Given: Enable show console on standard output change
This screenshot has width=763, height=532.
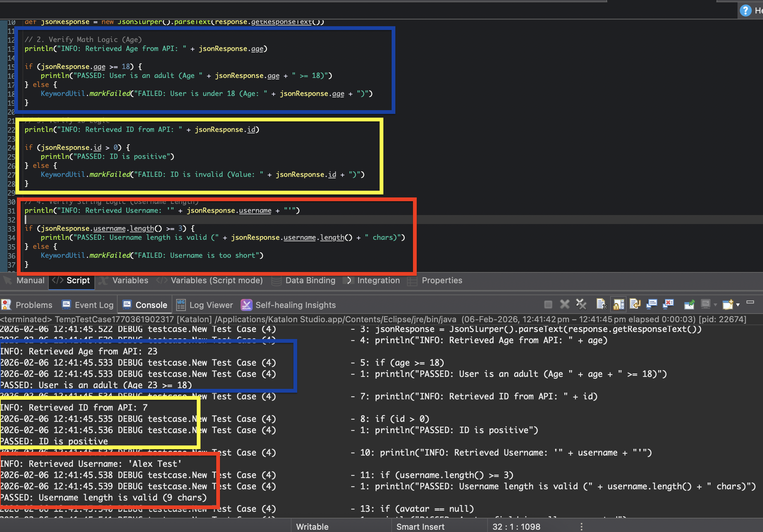Looking at the screenshot, I should (652, 304).
